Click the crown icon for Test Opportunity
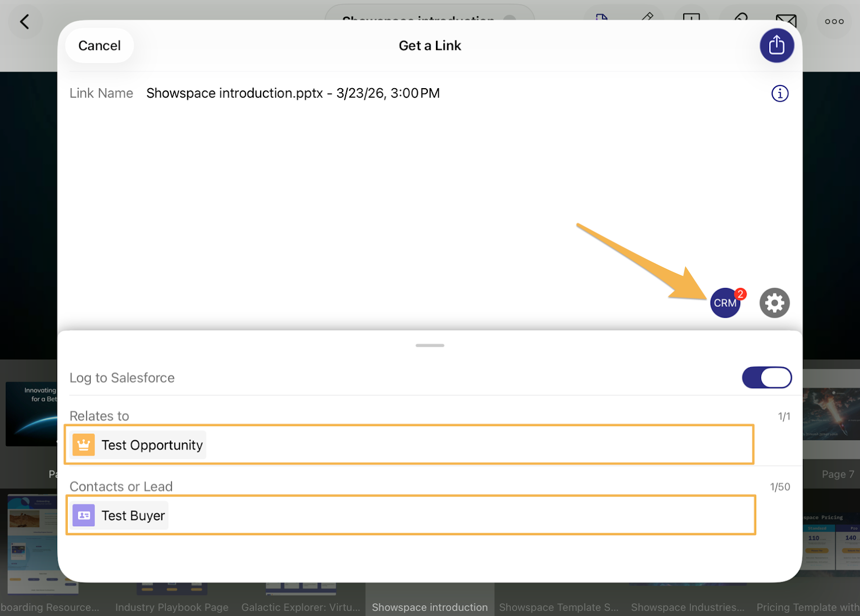The height and width of the screenshot is (616, 860). point(83,445)
